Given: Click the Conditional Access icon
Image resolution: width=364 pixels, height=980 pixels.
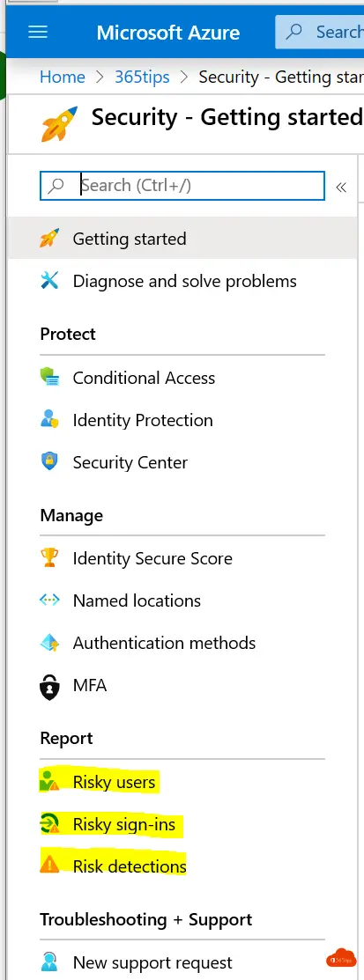Looking at the screenshot, I should pos(49,378).
